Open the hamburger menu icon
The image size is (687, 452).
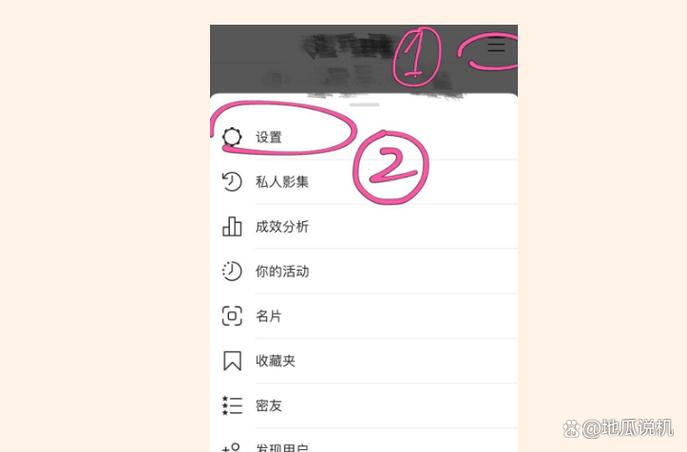pyautogui.click(x=496, y=45)
